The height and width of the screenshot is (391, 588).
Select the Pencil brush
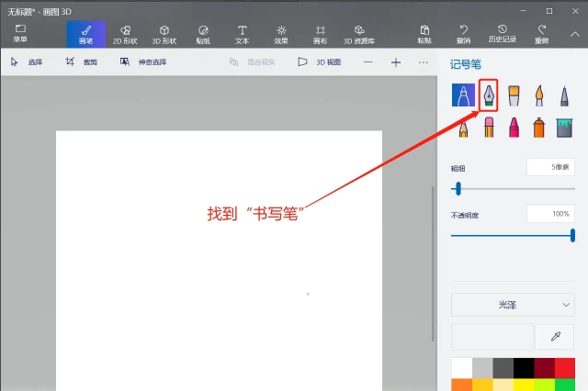(463, 128)
